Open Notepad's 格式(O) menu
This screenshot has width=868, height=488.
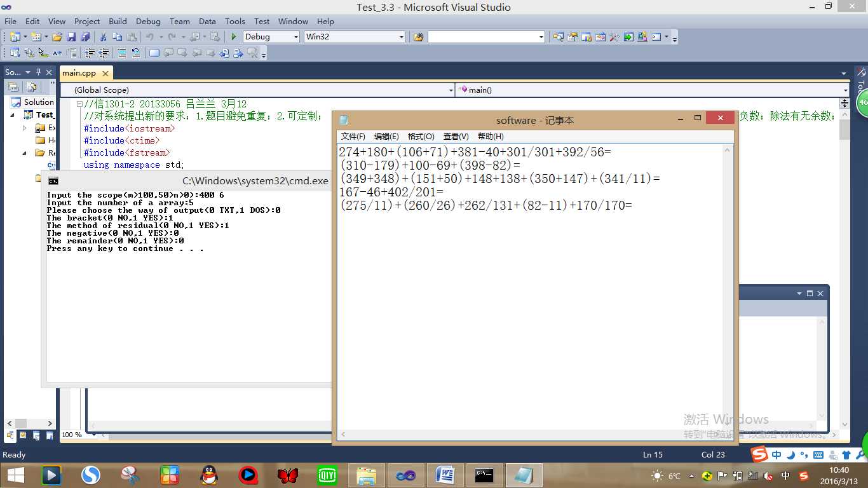point(421,136)
